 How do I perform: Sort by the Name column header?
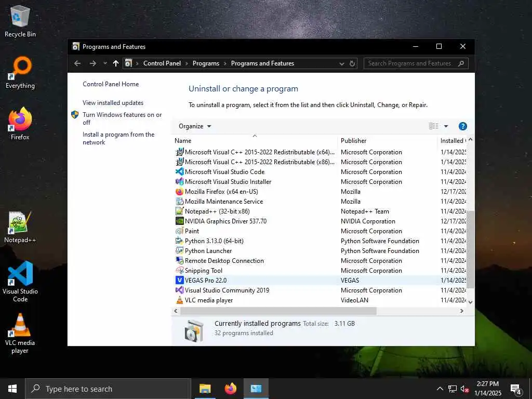255,140
